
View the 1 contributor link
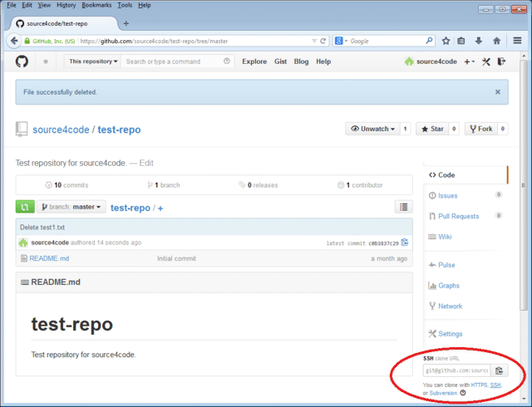360,185
